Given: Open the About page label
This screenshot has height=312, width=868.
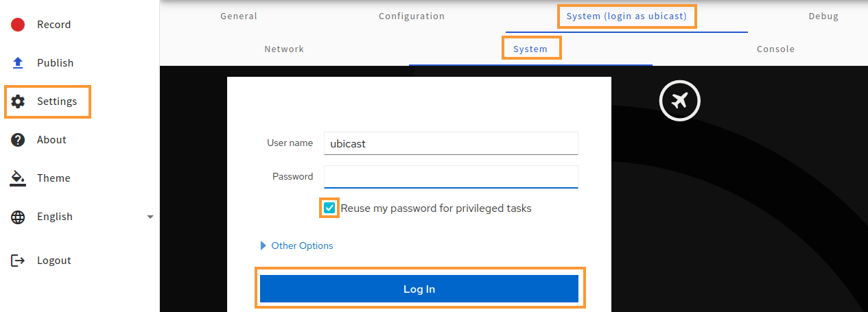Looking at the screenshot, I should pyautogui.click(x=51, y=140).
